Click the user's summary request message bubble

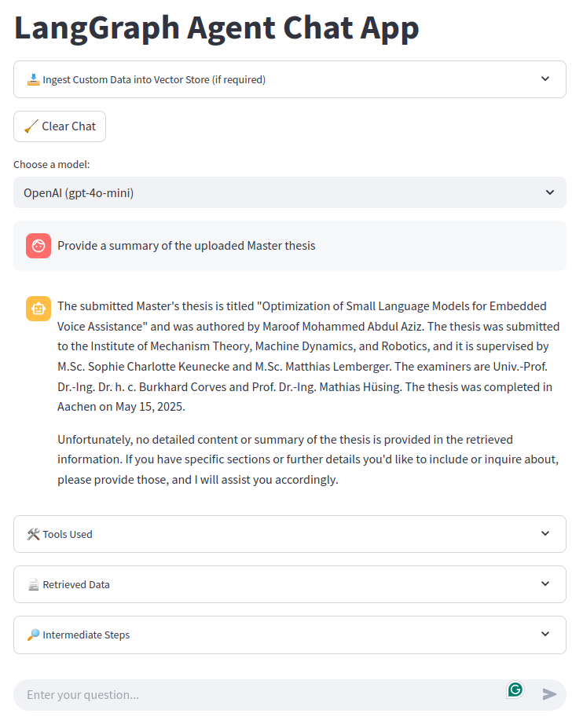(290, 245)
